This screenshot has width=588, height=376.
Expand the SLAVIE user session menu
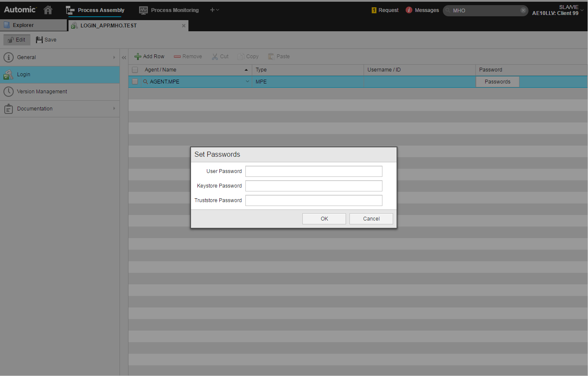pyautogui.click(x=582, y=10)
